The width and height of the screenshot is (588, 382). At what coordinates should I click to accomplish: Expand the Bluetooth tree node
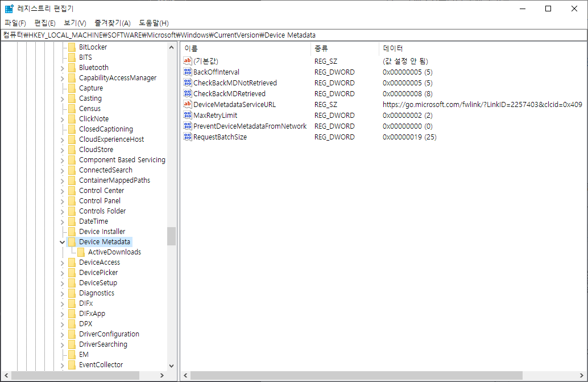point(62,68)
